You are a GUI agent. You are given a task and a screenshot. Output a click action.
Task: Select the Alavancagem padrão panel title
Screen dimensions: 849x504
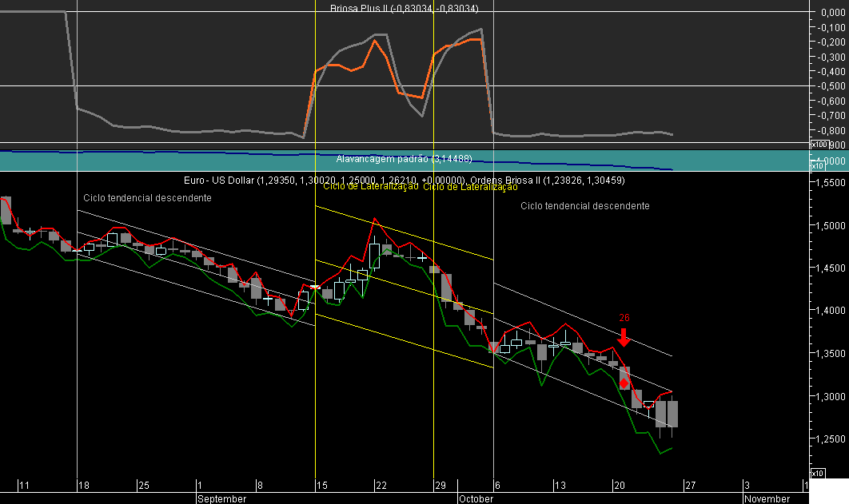404,158
